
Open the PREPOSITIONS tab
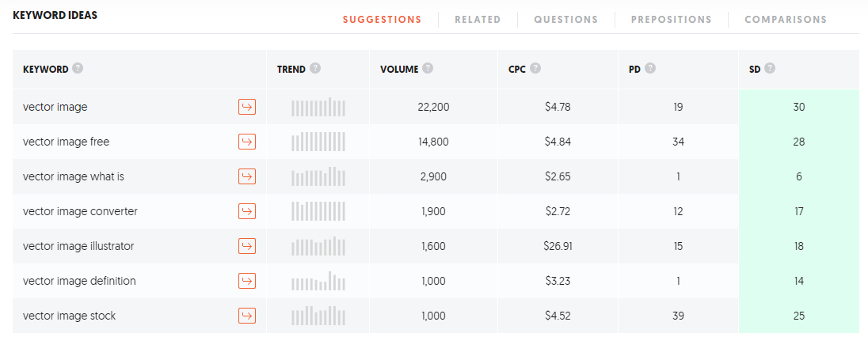[x=672, y=19]
